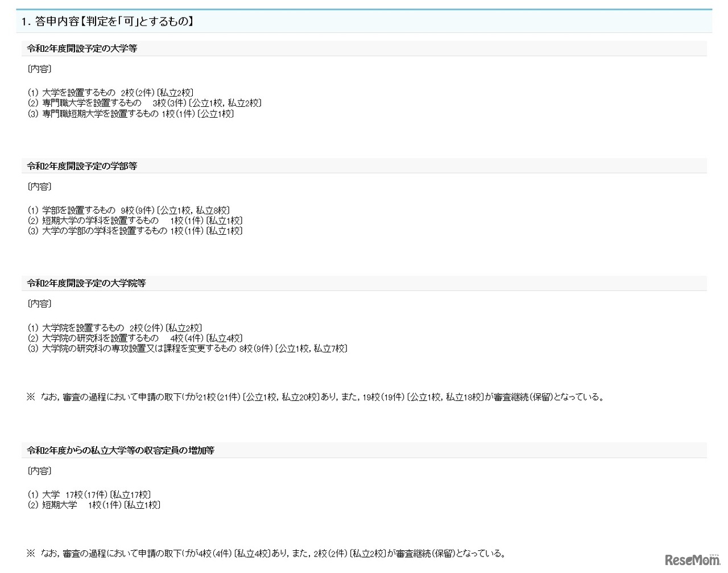This screenshot has height=573, width=728.
Task: Select the heading "令和2年度開設予定の大学等"
Action: click(x=82, y=49)
